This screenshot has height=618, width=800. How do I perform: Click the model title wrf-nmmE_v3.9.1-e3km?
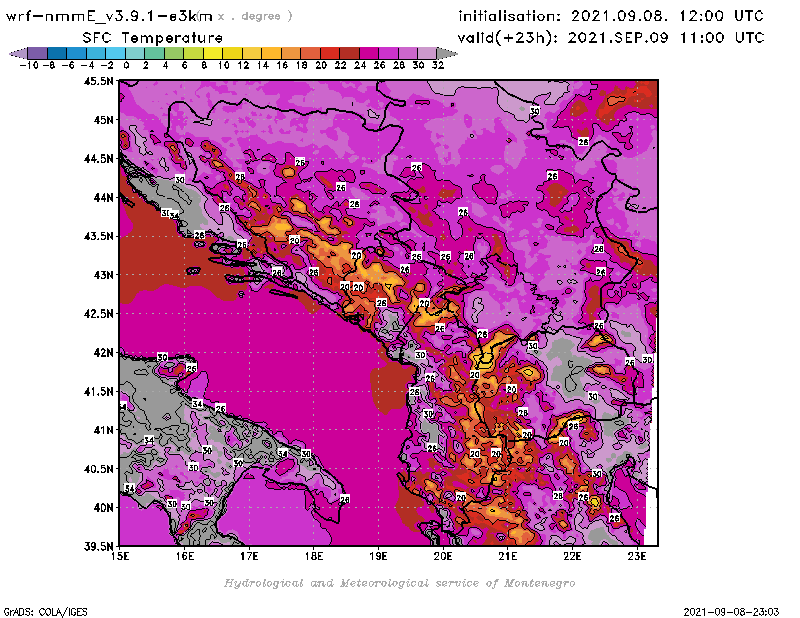click(x=109, y=16)
